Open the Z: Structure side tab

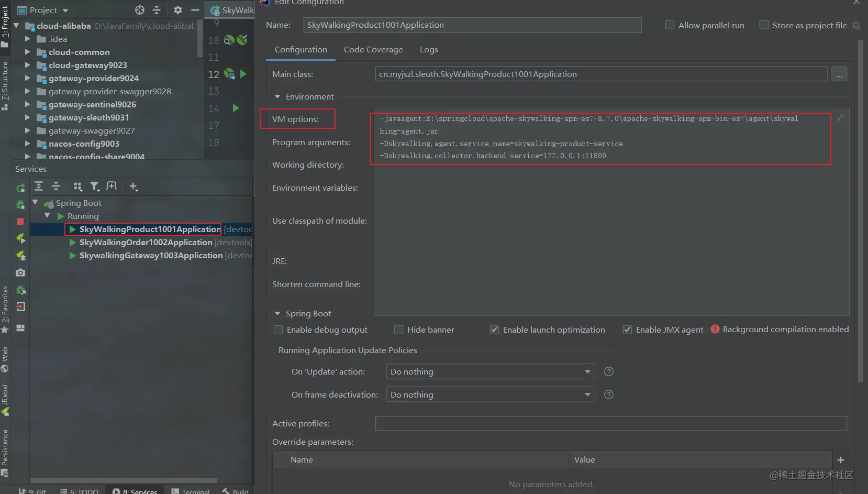pos(5,85)
